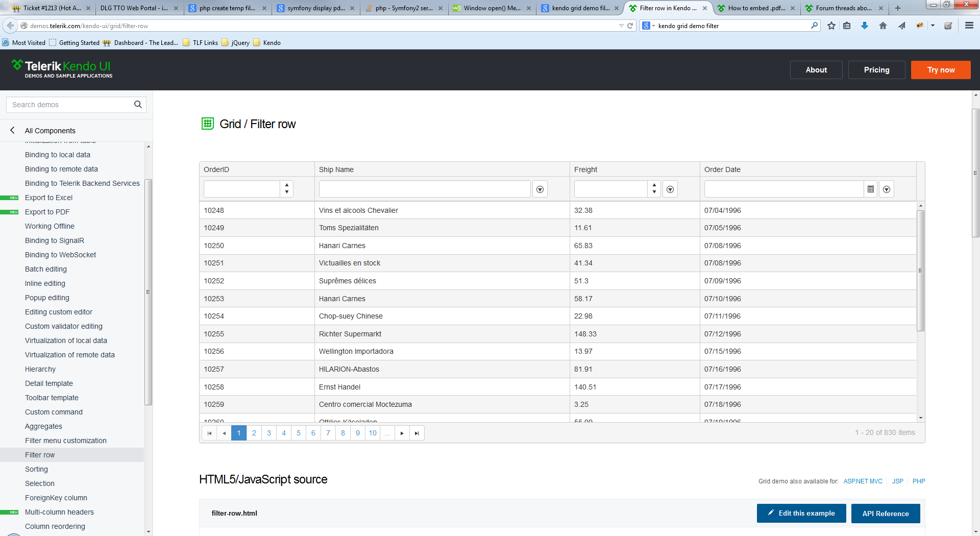Click the page's main vertical scrollbar
Screen dimensions: 980x536
(975, 173)
